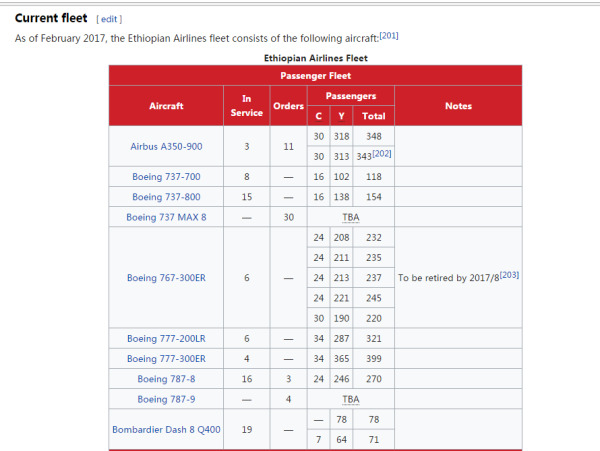Click TBA in the Boeing 737 MAX 8 row

[351, 217]
